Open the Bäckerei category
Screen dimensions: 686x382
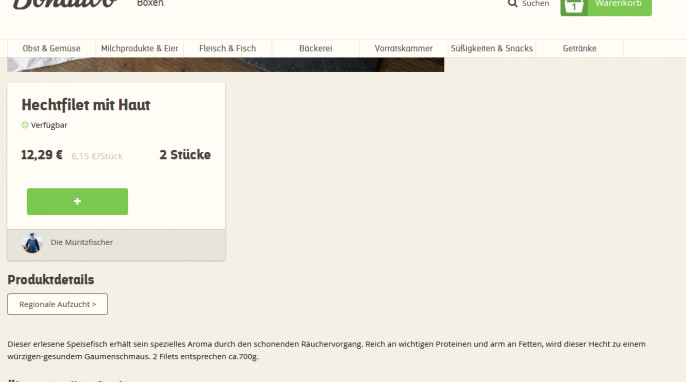pyautogui.click(x=316, y=48)
